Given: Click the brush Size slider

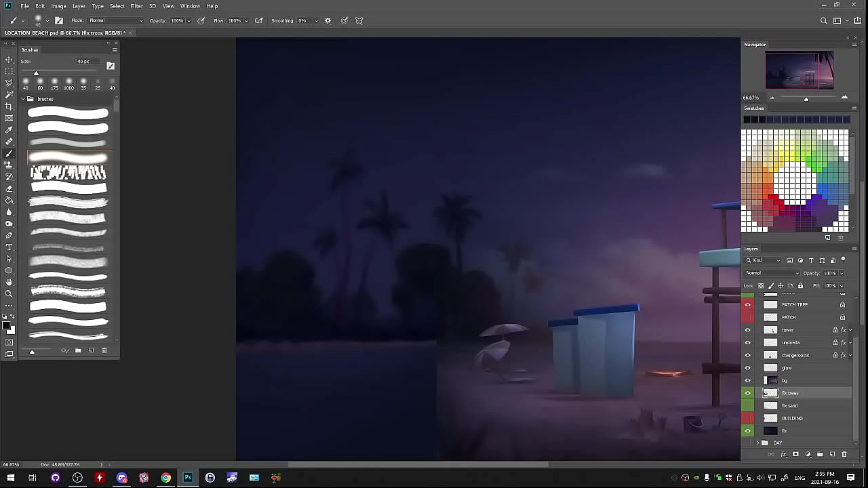Looking at the screenshot, I should 36,73.
